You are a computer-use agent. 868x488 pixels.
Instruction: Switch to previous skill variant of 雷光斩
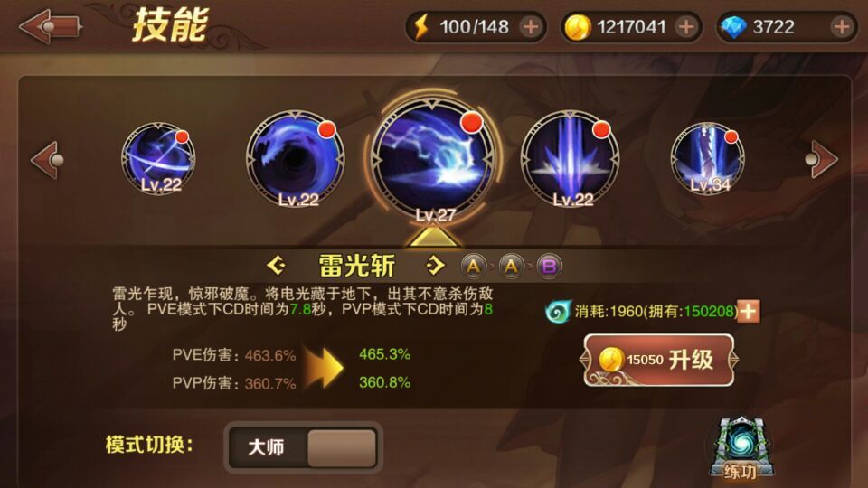coord(277,266)
